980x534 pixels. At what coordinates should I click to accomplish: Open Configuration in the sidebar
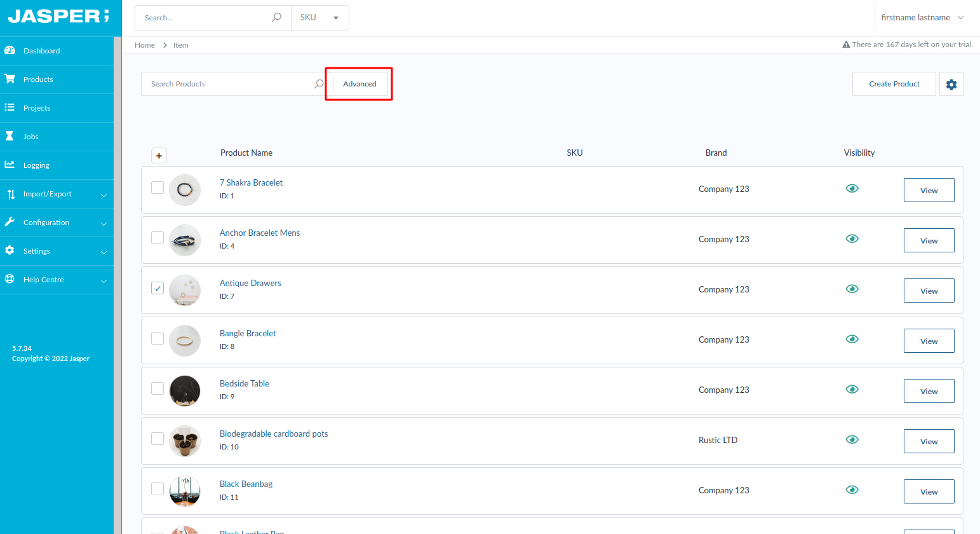(57, 222)
